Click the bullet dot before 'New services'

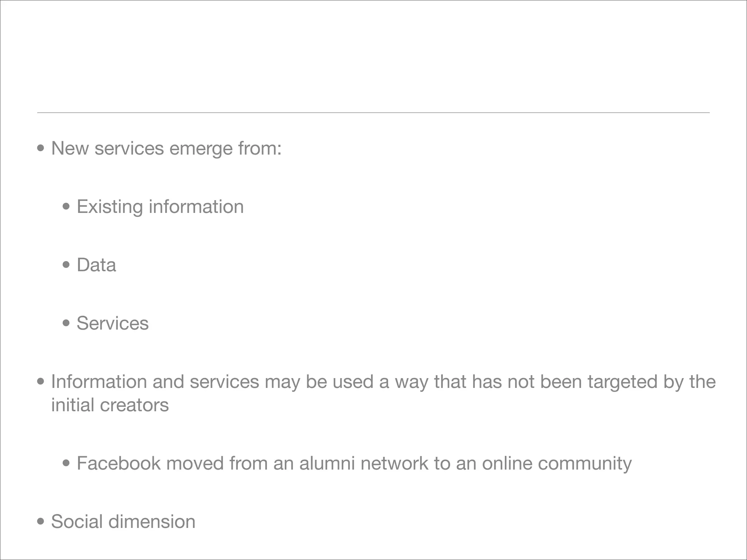[41, 149]
